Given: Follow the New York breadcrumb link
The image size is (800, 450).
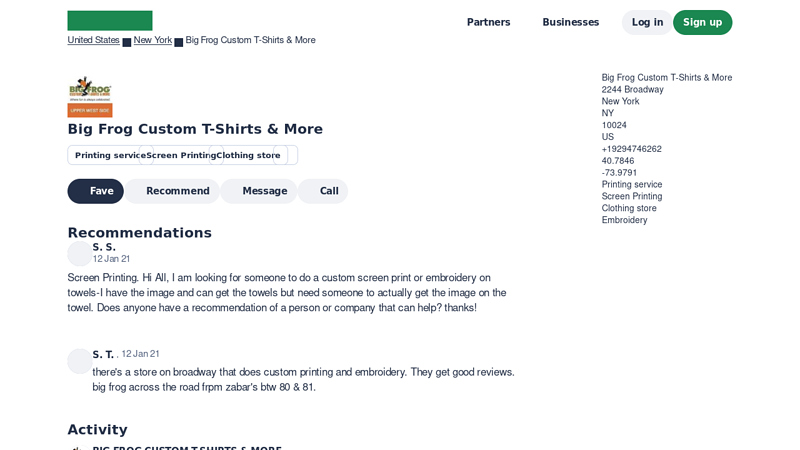Looking at the screenshot, I should [x=153, y=40].
